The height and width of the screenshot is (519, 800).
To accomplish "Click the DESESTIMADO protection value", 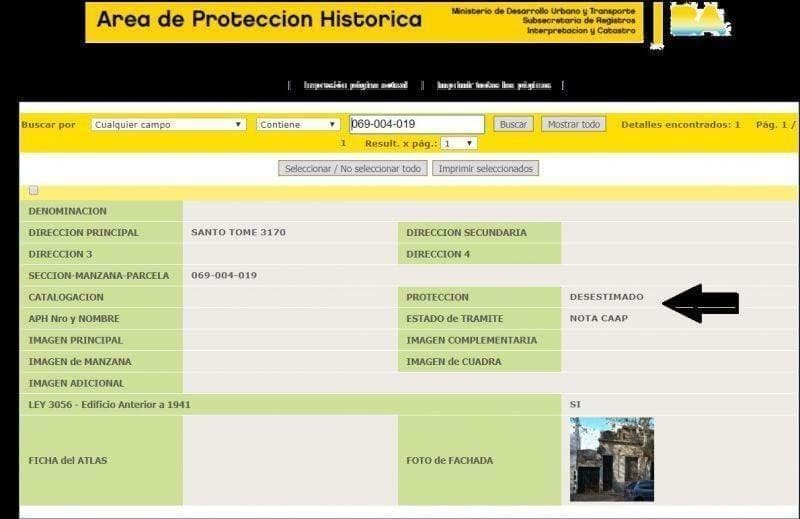I will [606, 297].
